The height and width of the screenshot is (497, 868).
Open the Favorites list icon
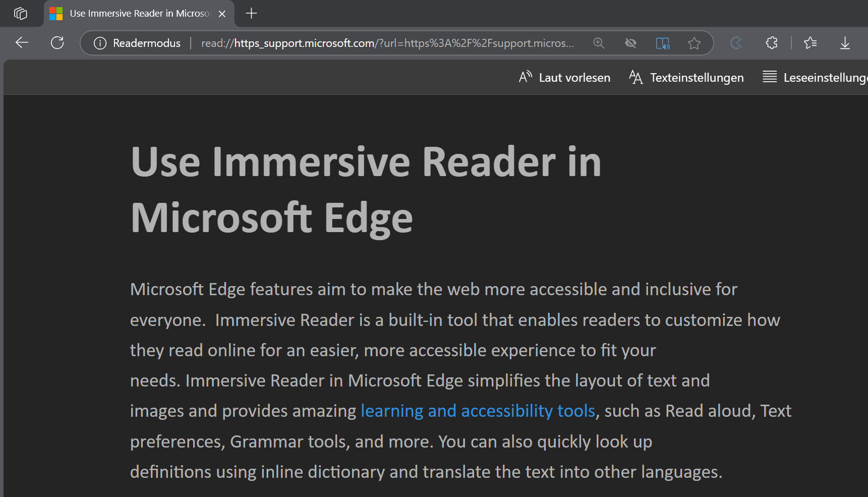click(811, 43)
